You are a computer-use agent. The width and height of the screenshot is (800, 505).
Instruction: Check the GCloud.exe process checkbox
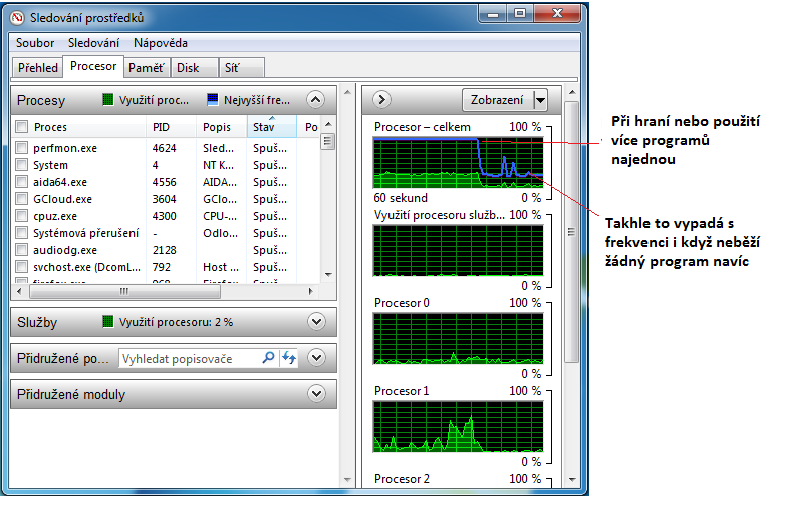click(21, 199)
